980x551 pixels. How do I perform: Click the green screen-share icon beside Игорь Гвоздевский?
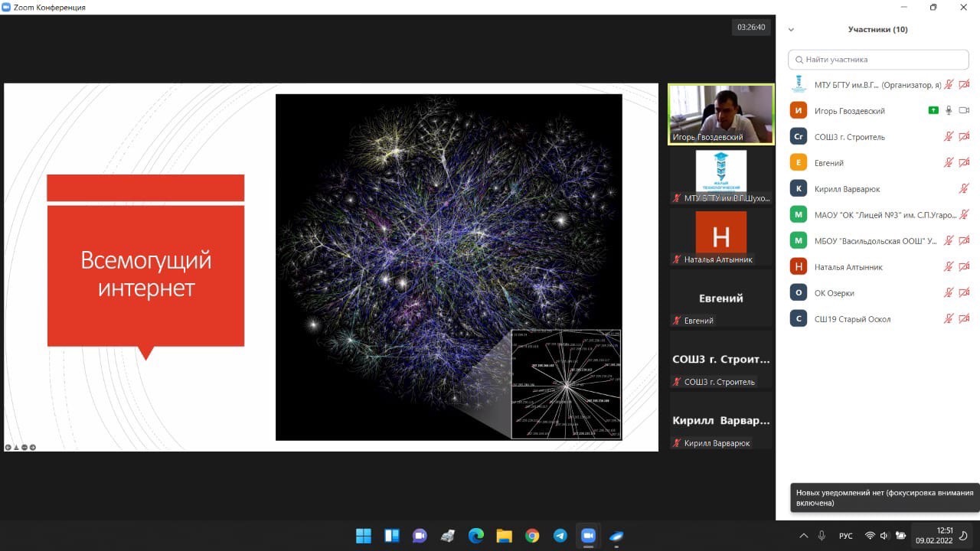pyautogui.click(x=933, y=110)
